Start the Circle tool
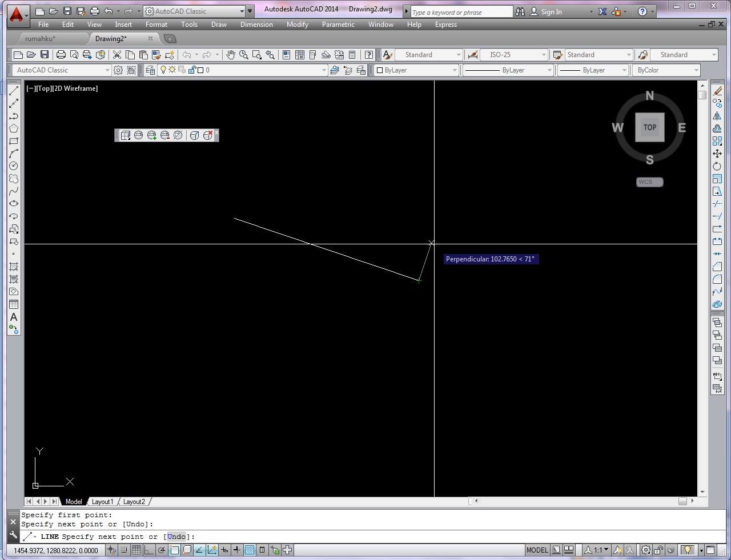 14,166
